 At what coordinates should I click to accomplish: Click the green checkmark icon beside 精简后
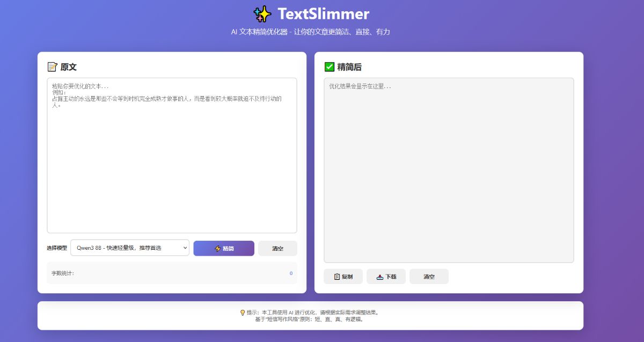click(x=329, y=66)
